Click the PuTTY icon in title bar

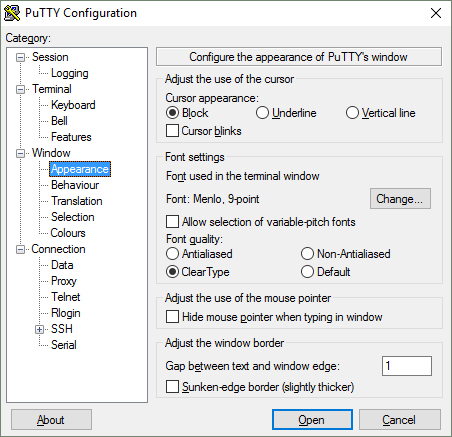point(12,13)
